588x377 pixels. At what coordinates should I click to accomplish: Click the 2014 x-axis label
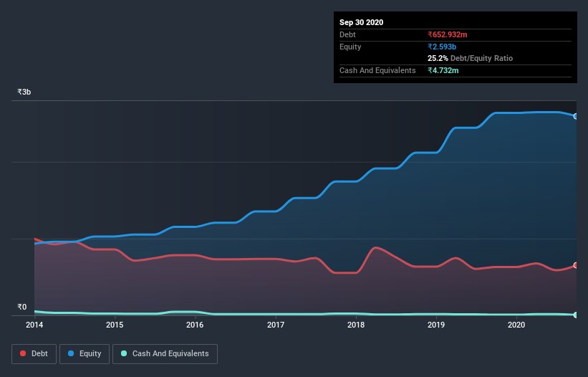[34, 325]
